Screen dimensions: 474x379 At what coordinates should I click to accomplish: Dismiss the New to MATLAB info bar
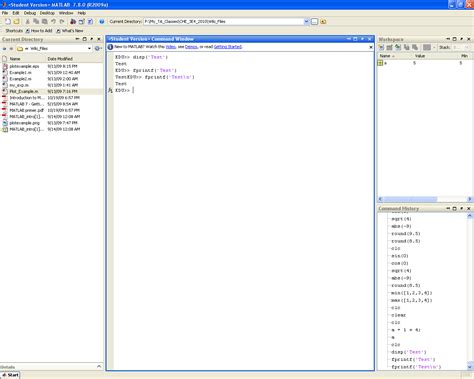pyautogui.click(x=371, y=47)
